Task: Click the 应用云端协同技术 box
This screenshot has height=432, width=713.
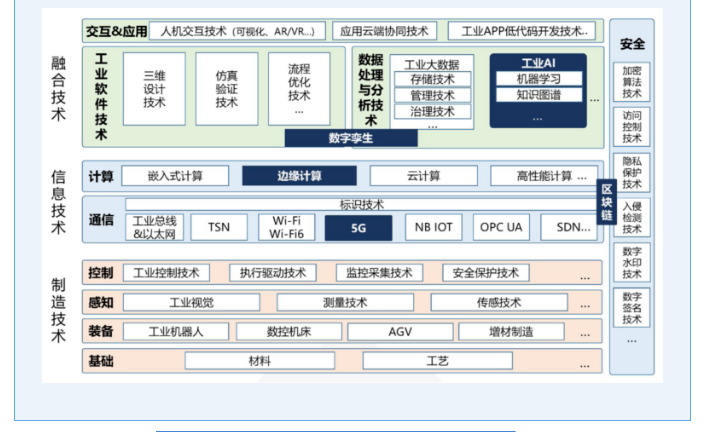Action: [x=385, y=31]
